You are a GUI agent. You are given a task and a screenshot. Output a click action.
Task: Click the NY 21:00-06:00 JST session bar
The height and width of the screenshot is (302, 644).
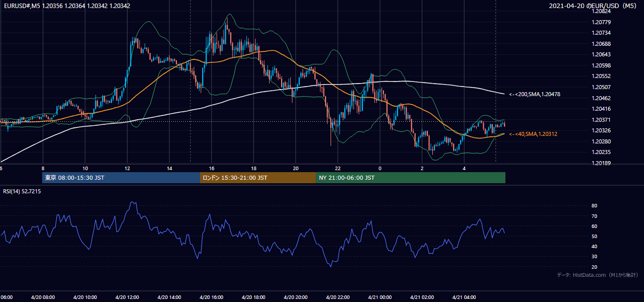tap(410, 178)
